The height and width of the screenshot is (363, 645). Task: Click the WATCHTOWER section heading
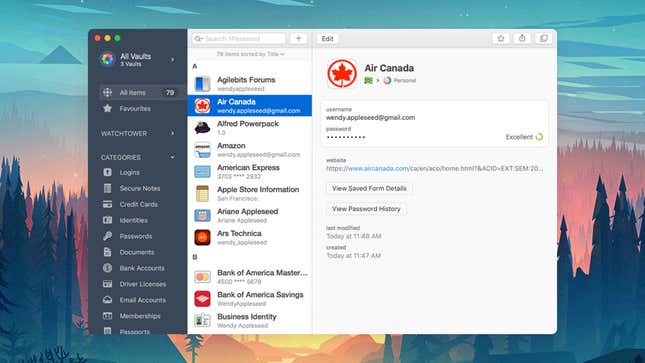pos(124,133)
